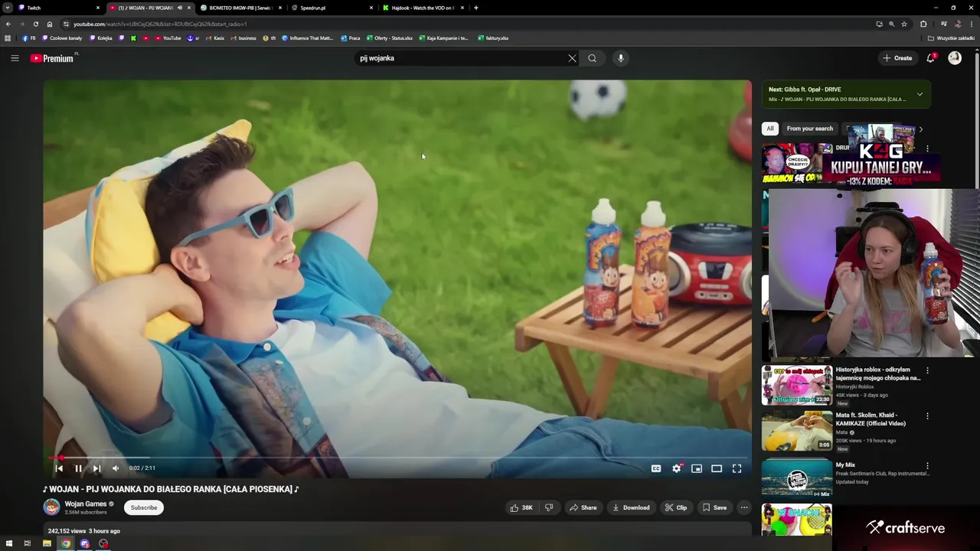Open the My Mix playlist

point(796,477)
